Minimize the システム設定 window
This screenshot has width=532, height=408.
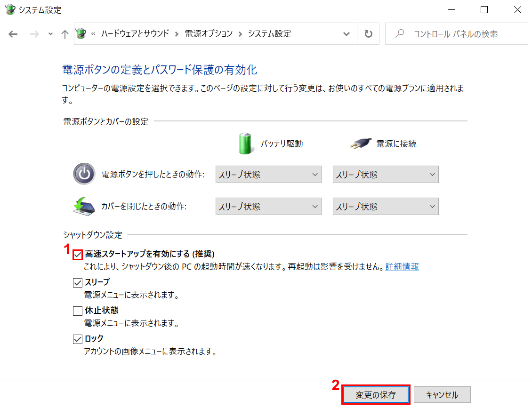(451, 10)
